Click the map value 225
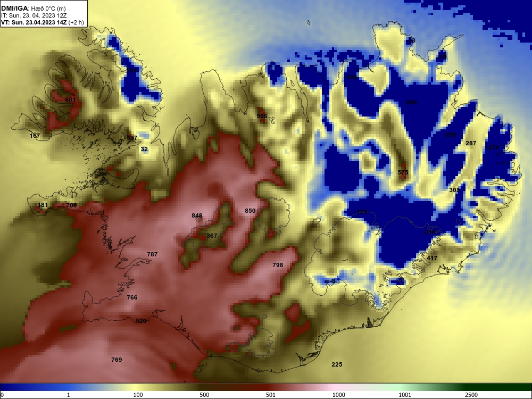The image size is (532, 399). (x=337, y=364)
